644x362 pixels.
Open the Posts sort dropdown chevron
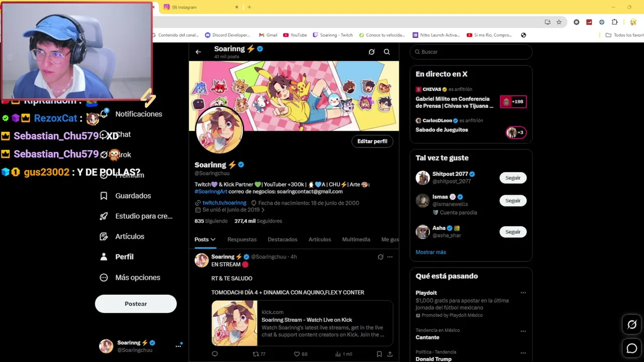213,240
